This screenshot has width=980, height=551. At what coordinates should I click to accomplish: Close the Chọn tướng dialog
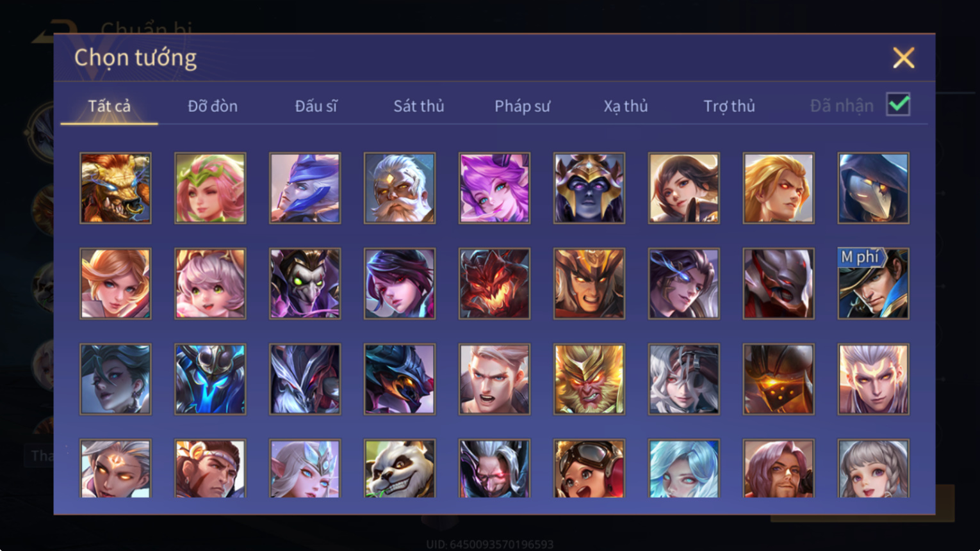pyautogui.click(x=904, y=58)
